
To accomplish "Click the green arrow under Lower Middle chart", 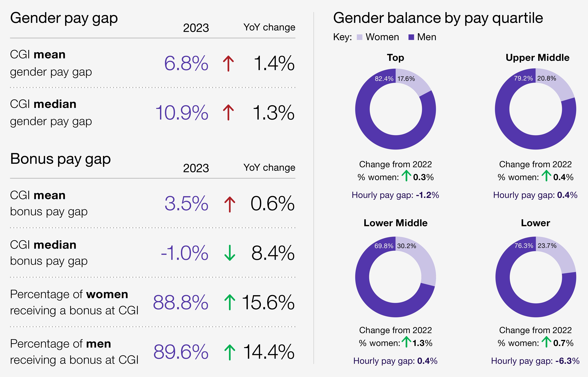I will pyautogui.click(x=406, y=342).
